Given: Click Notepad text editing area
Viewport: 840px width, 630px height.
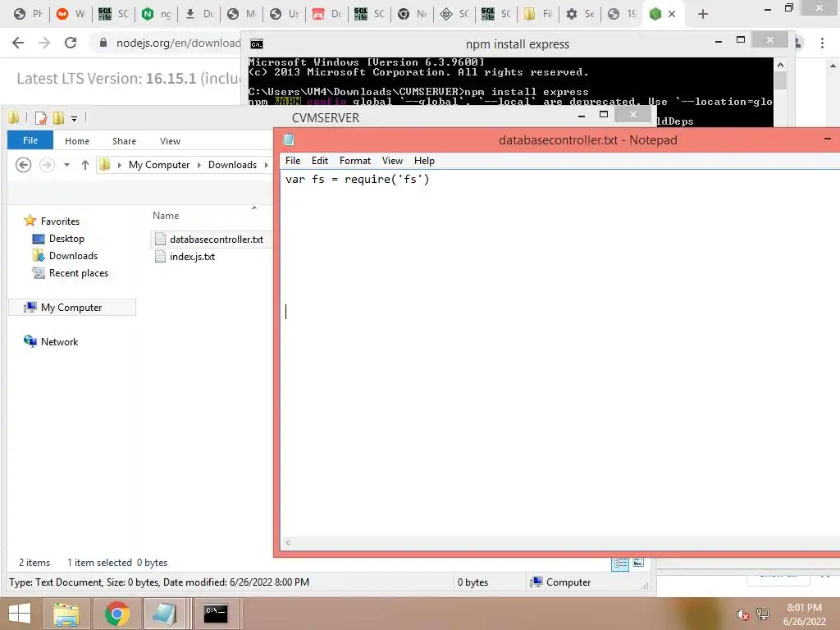Looking at the screenshot, I should click(x=559, y=354).
